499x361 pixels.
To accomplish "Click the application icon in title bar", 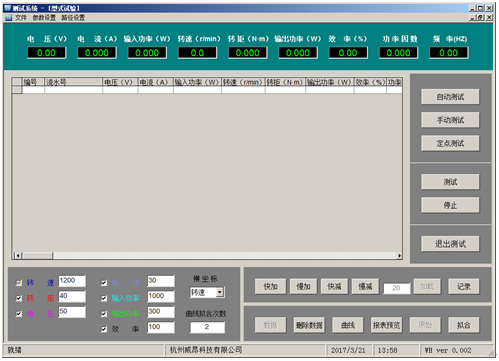I will click(7, 8).
